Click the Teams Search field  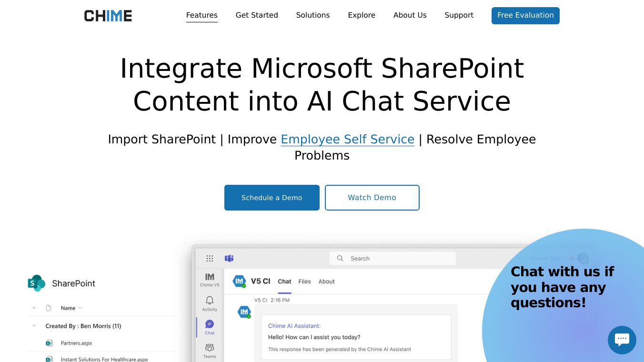pos(392,259)
